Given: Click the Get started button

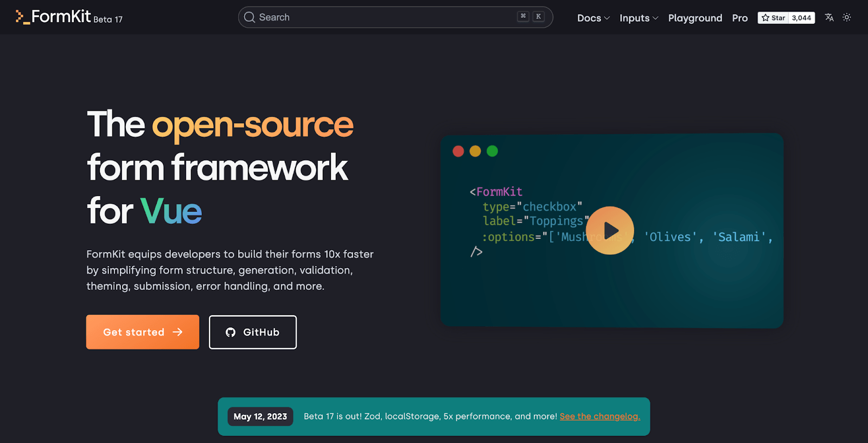Looking at the screenshot, I should [x=143, y=332].
